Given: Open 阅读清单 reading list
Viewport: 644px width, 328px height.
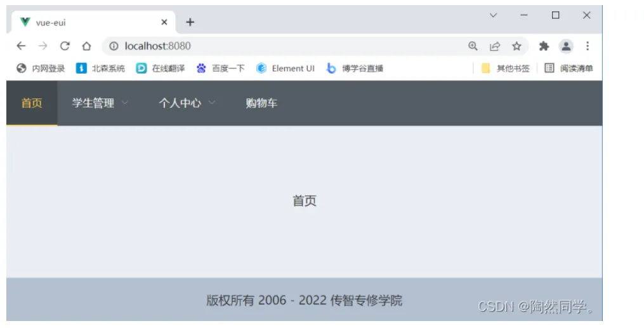Looking at the screenshot, I should click(x=569, y=69).
